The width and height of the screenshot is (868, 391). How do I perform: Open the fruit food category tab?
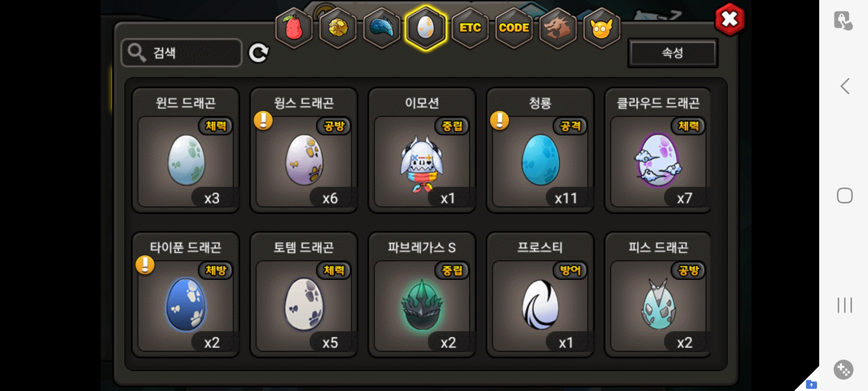coord(294,28)
